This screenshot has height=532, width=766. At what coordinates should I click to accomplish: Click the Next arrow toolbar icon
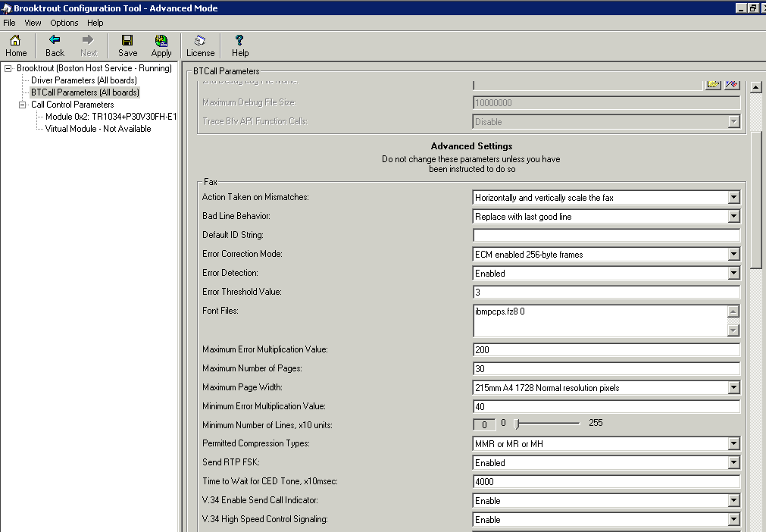click(x=89, y=46)
